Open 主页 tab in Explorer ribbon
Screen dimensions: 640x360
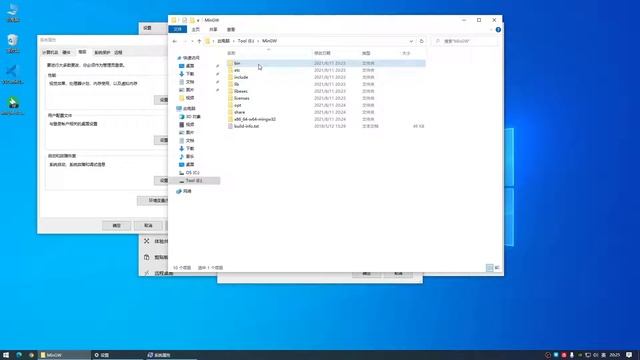coord(196,29)
